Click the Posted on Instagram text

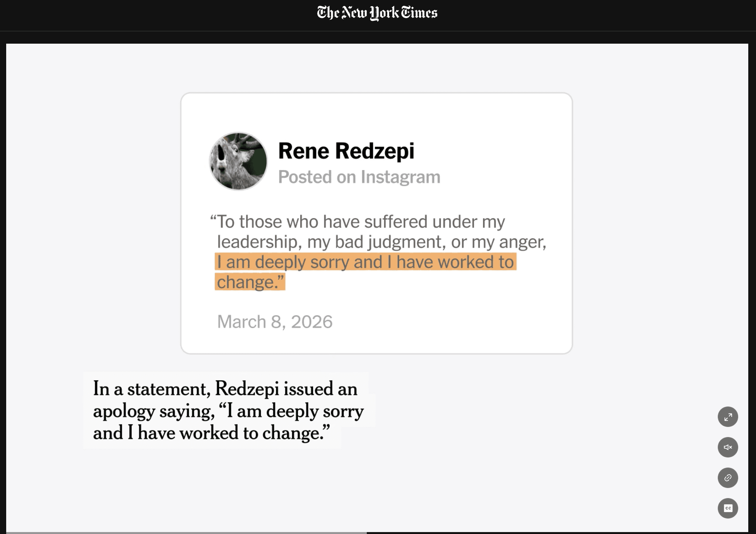(x=359, y=177)
